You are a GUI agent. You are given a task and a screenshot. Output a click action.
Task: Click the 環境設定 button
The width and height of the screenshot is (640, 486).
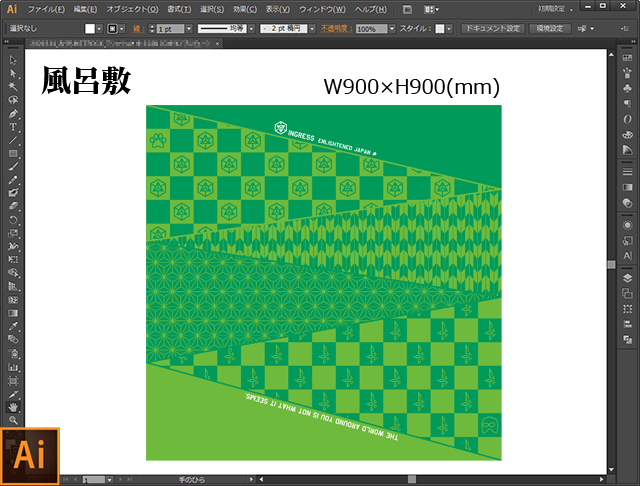548,29
